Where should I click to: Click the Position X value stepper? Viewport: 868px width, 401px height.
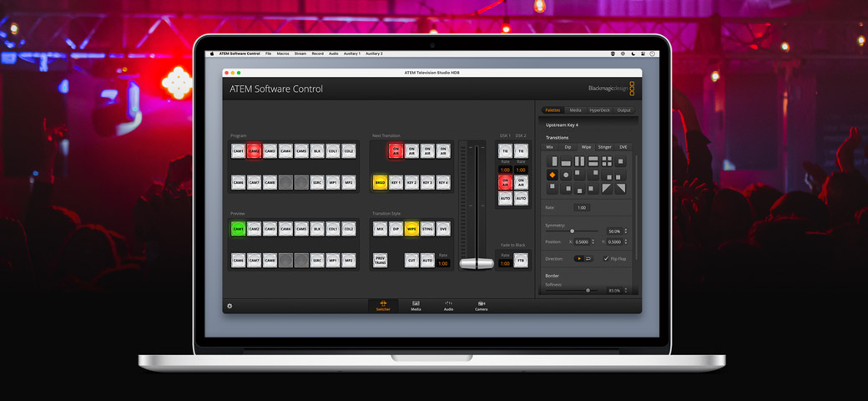pos(593,242)
